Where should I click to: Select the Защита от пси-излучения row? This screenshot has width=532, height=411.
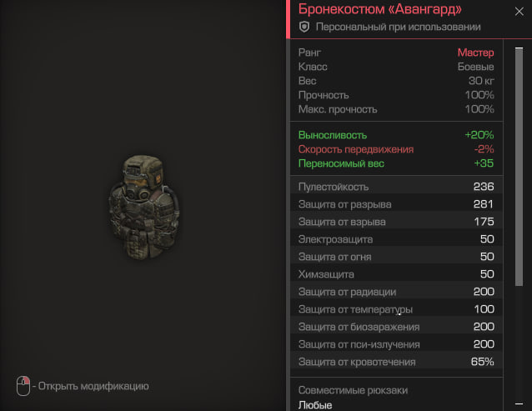(x=396, y=344)
